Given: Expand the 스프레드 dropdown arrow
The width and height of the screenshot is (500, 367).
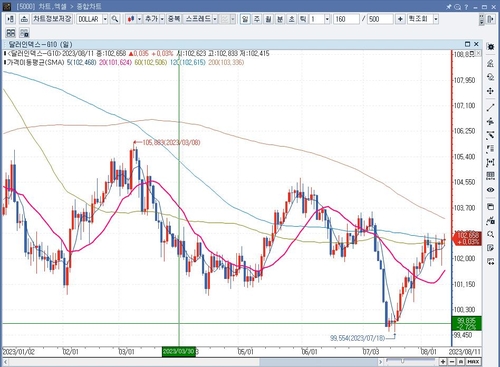Looking at the screenshot, I should (215, 19).
